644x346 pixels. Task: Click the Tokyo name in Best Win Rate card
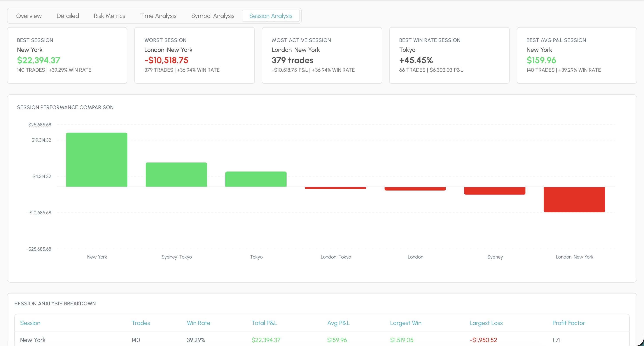coord(407,50)
